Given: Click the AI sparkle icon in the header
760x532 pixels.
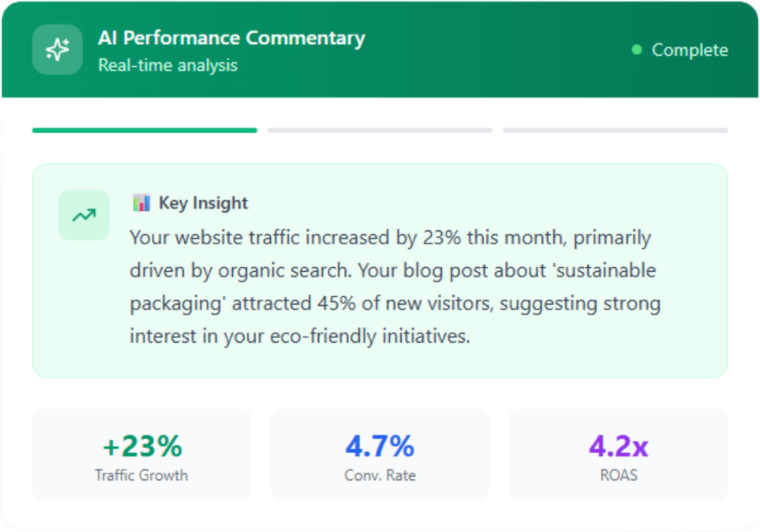Looking at the screenshot, I should [56, 49].
